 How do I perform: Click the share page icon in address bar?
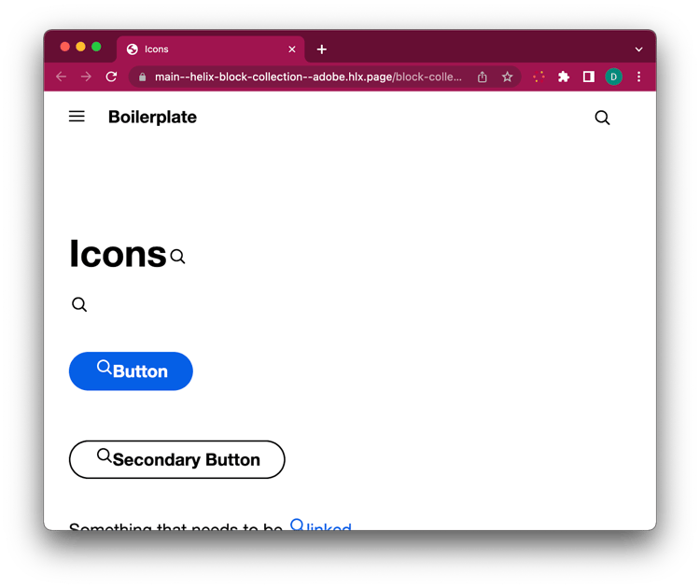click(x=483, y=77)
